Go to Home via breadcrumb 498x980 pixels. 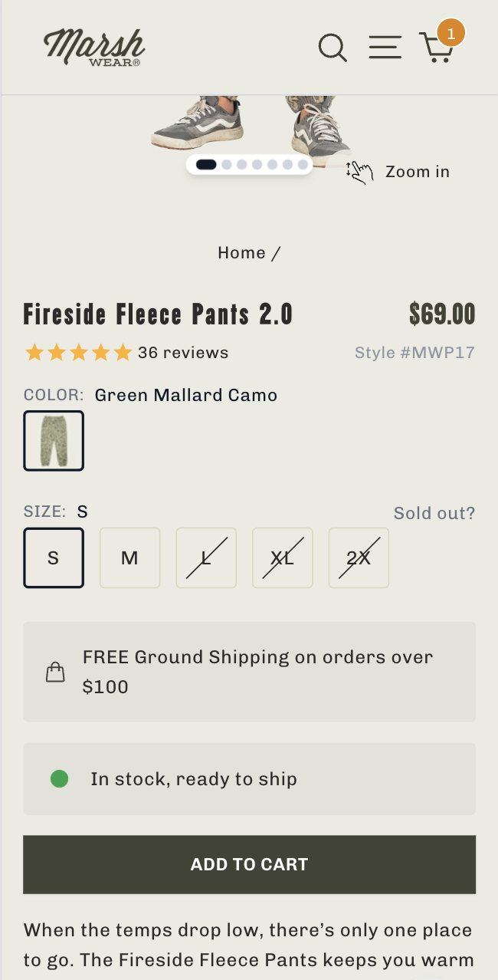pyautogui.click(x=241, y=252)
